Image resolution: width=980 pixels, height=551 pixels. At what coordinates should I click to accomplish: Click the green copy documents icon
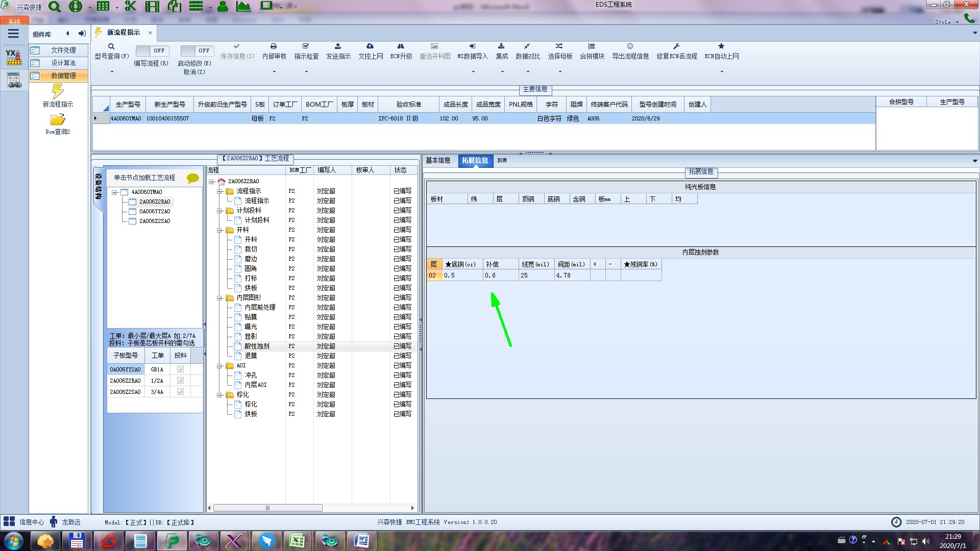[175, 7]
